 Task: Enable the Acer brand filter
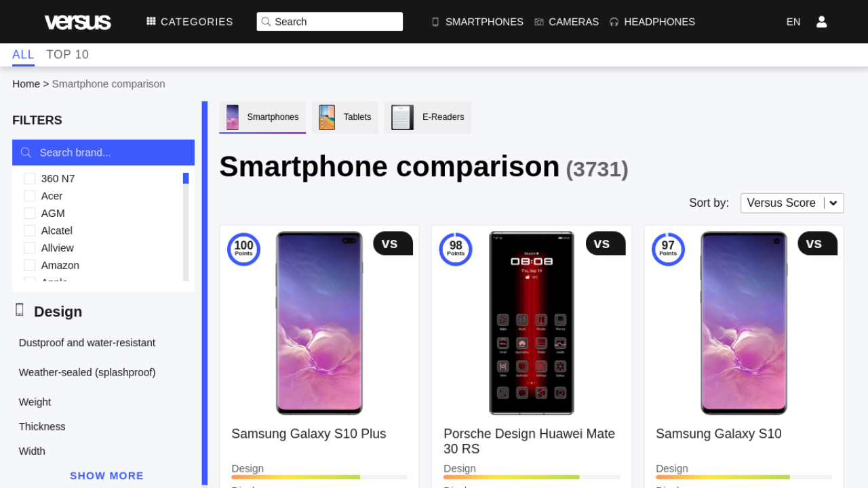[x=30, y=196]
